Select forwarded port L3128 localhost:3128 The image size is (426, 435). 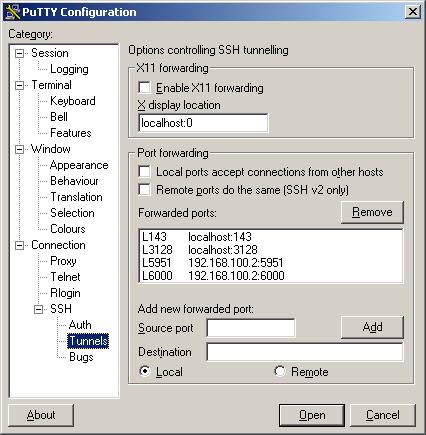click(271, 250)
